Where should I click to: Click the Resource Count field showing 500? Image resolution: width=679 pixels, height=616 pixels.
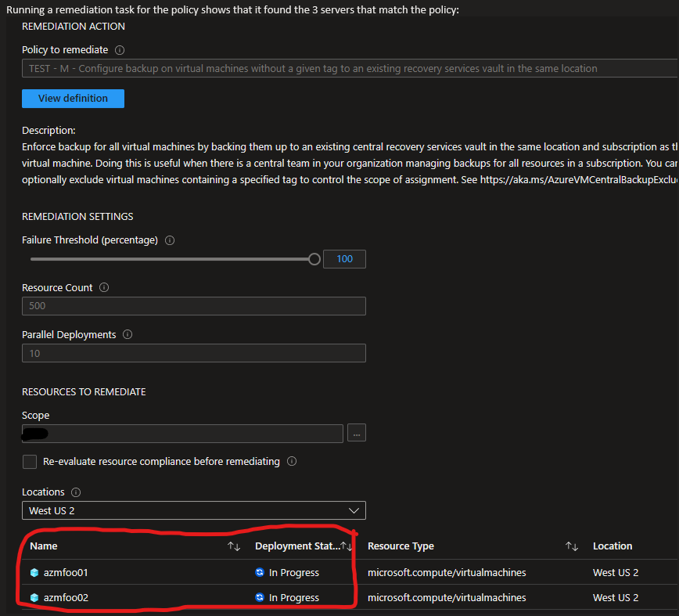pos(193,306)
